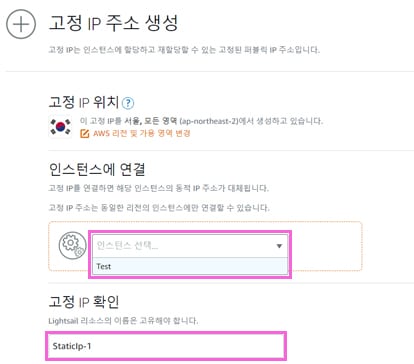Viewport: 414px width, 364px height.
Task: Click the 고정 IP 위치 section heading
Action: tap(84, 102)
